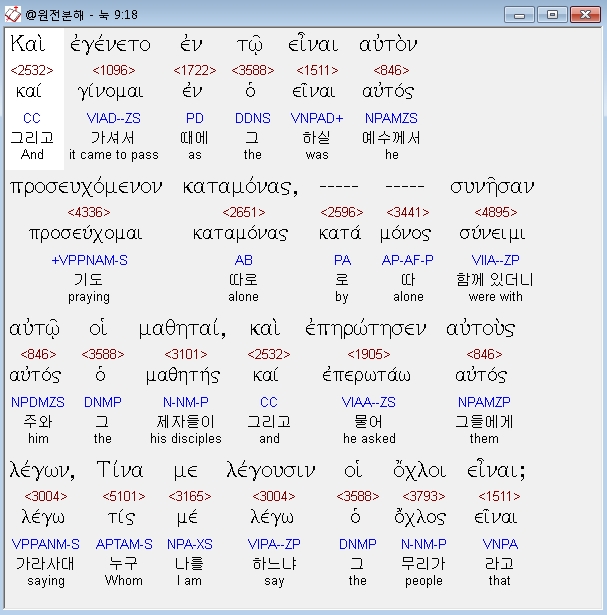Click Strong's number <5101>
This screenshot has height=615, width=607.
(x=124, y=496)
